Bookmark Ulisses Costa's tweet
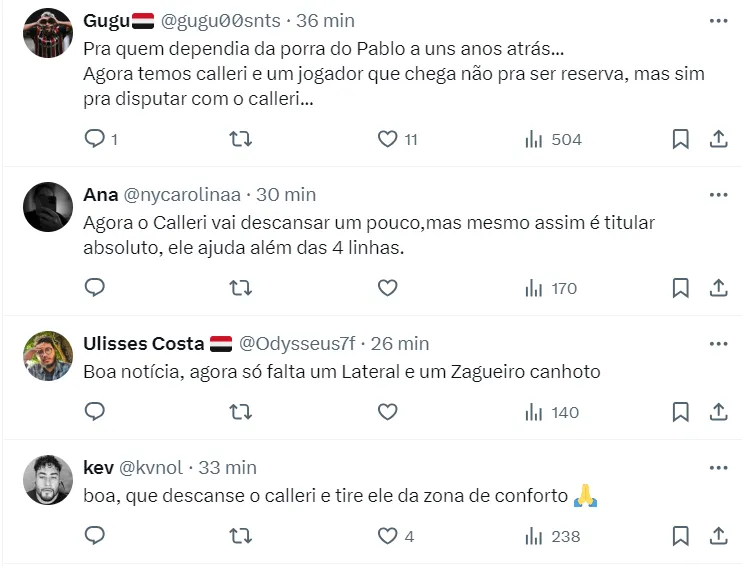 pos(680,411)
